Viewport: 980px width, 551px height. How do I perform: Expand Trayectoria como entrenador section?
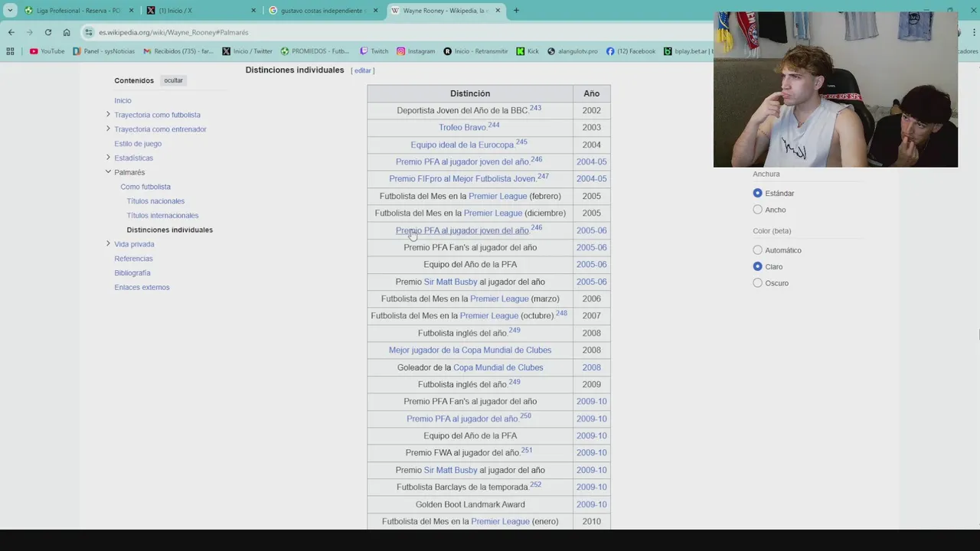click(x=108, y=129)
